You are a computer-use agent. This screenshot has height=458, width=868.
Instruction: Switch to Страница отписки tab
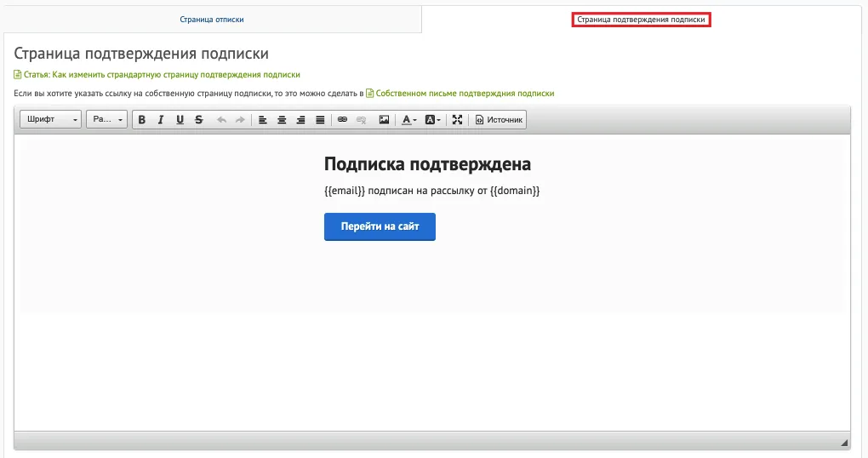212,20
